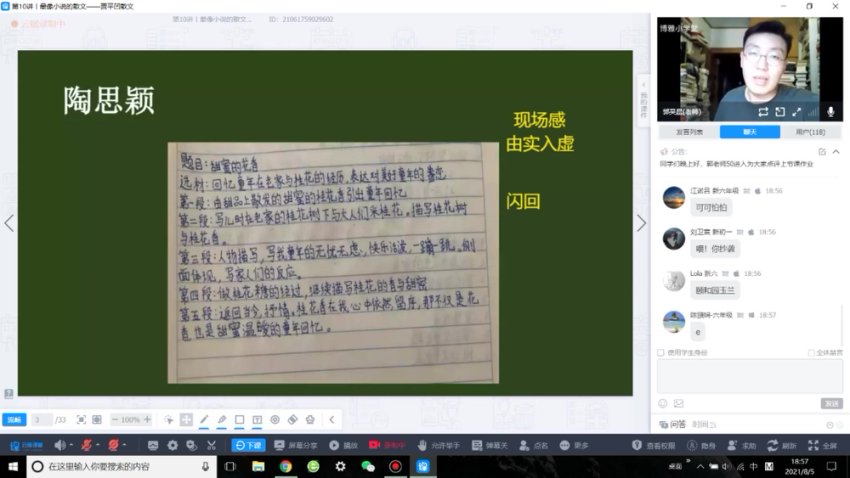The image size is (850, 478).
Task: Check the 使用学生身份 checkbox
Action: pos(661,352)
